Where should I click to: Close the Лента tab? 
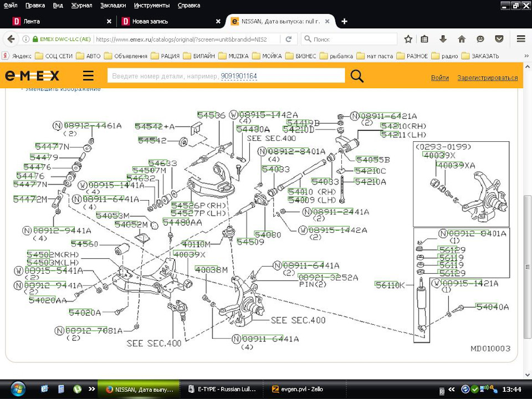point(109,22)
